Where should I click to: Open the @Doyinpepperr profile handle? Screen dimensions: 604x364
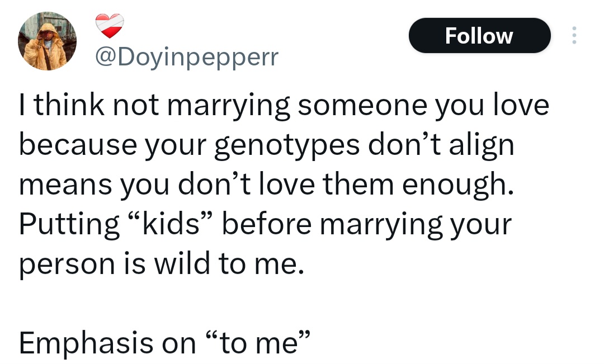pyautogui.click(x=187, y=57)
